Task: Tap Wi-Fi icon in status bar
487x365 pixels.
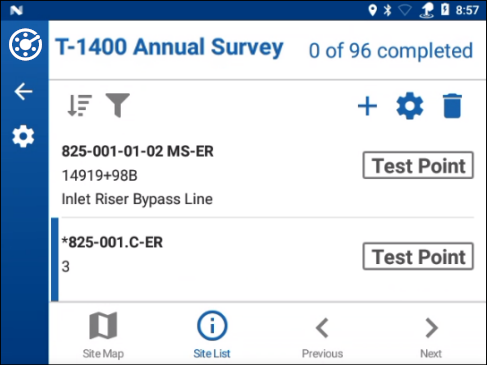Action: click(405, 10)
